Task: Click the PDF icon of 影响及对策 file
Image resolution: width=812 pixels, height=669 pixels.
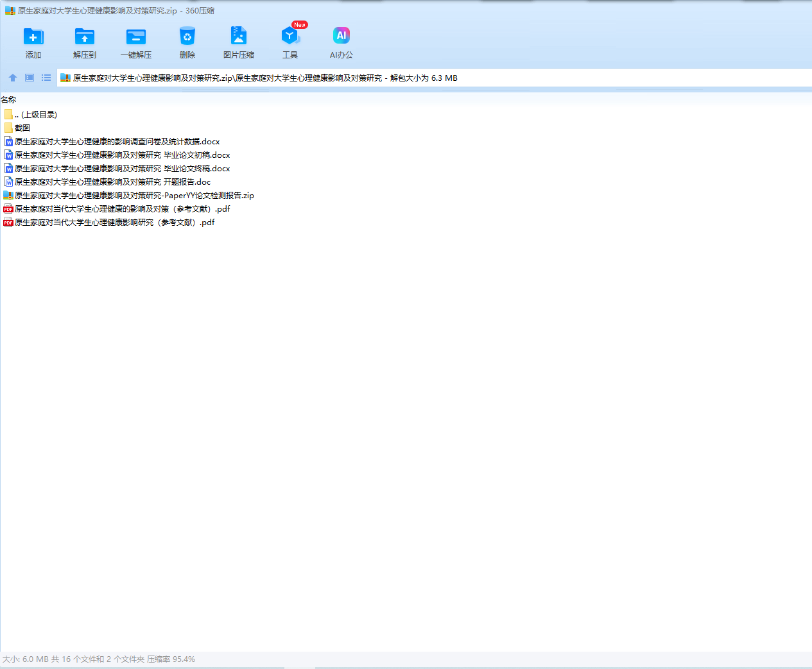Action: [8, 208]
